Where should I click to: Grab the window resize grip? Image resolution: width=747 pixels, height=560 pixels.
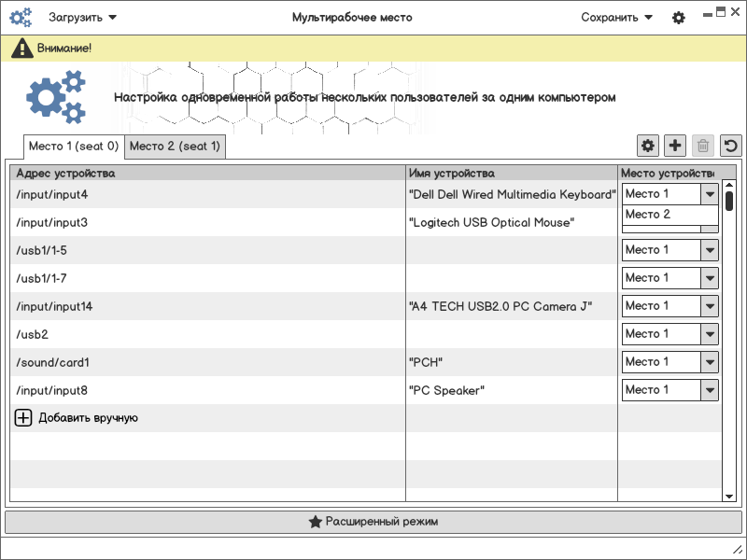(x=737, y=551)
